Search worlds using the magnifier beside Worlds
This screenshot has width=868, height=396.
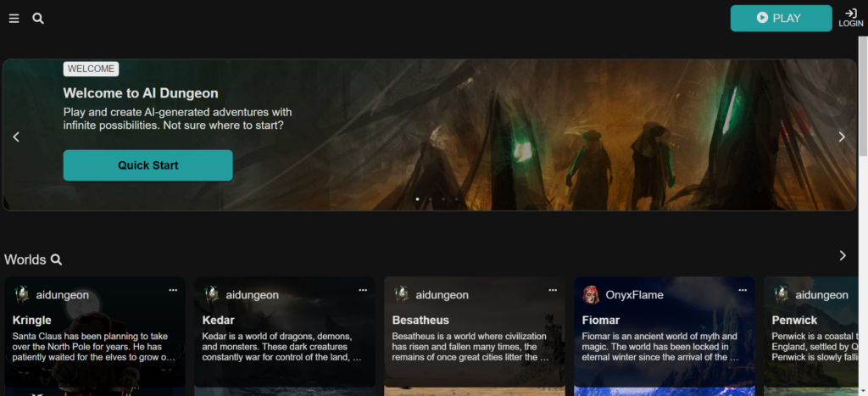pyautogui.click(x=56, y=260)
